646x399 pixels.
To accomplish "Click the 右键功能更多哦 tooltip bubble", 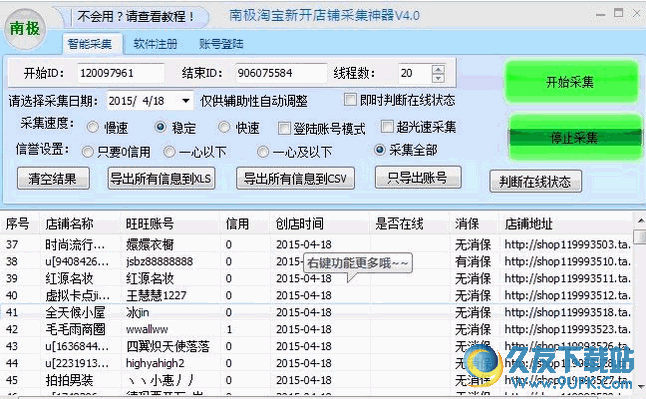I will [358, 263].
